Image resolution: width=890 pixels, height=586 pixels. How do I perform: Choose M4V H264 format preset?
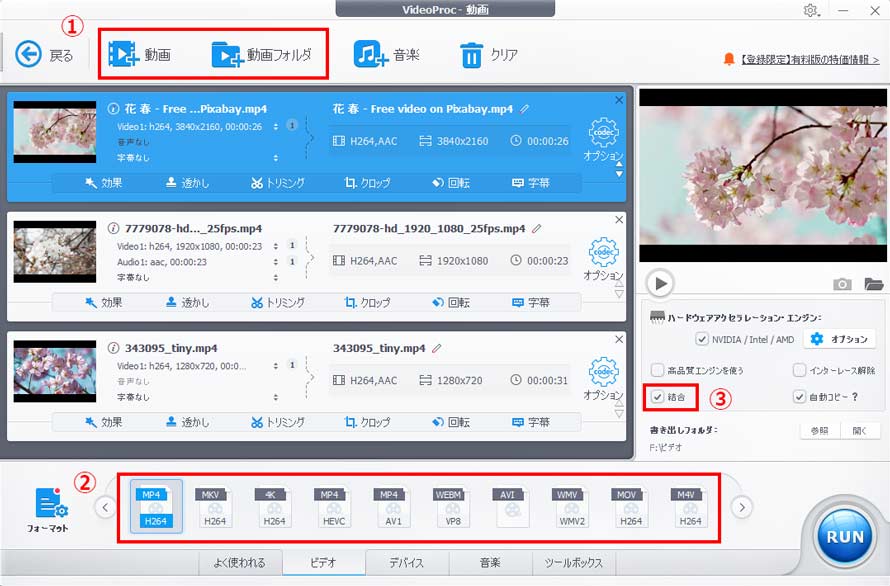coord(690,507)
